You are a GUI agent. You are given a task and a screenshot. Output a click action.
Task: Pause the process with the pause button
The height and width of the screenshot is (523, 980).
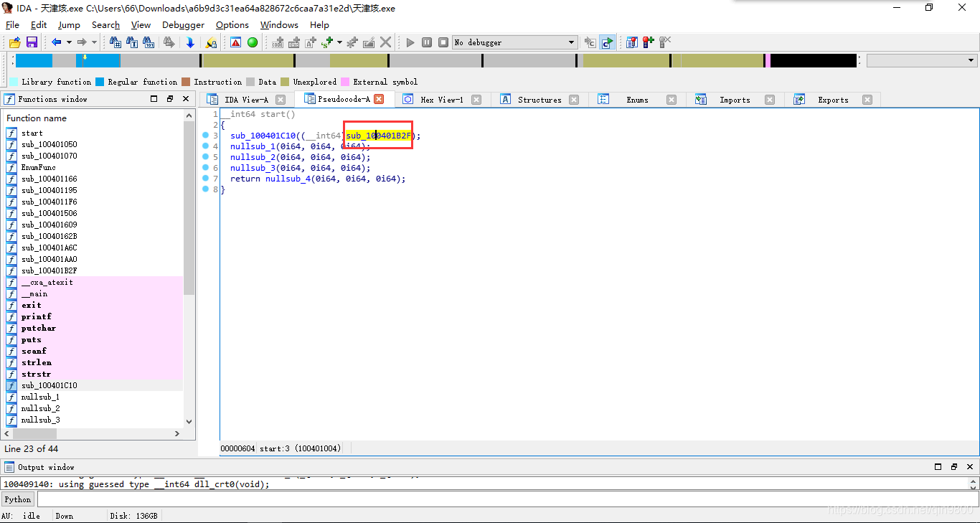tap(427, 42)
